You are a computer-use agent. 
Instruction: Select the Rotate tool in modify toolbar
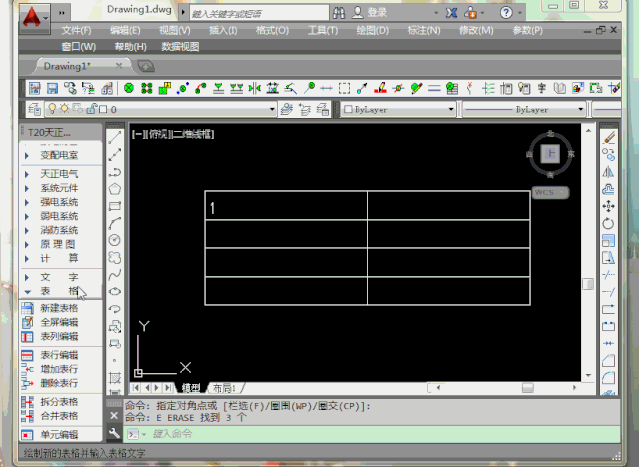tap(608, 223)
